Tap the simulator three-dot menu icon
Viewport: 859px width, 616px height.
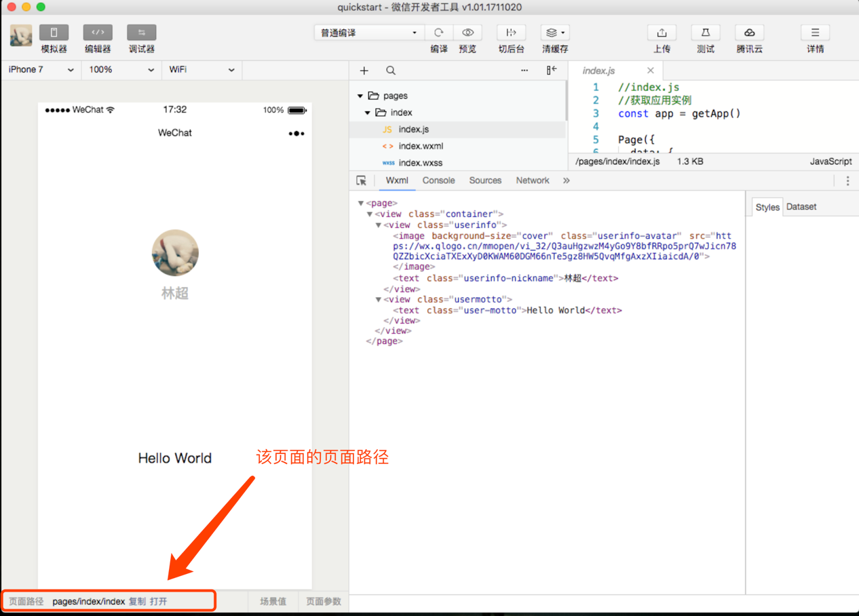click(297, 134)
